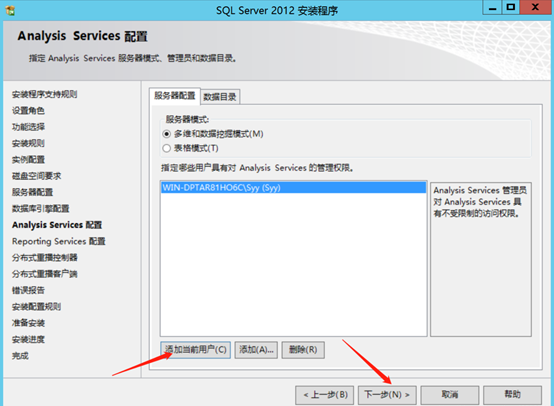
Task: Click 添加当前用户(C) button
Action: tap(195, 350)
